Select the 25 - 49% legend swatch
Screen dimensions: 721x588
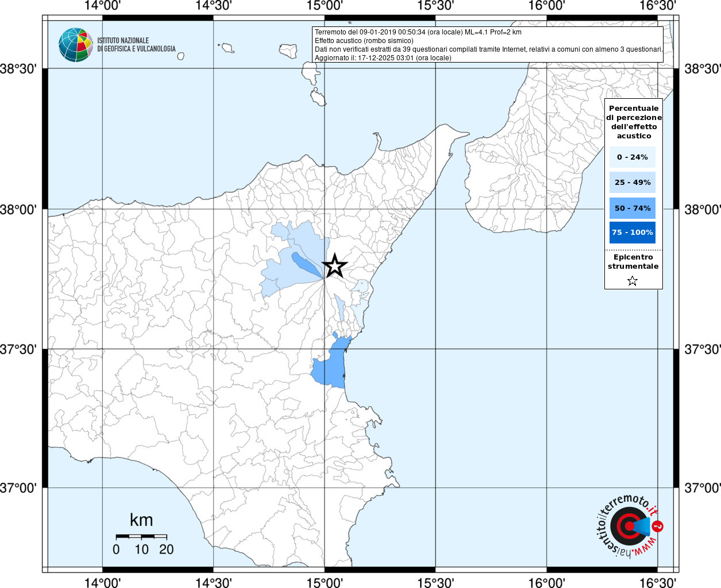coord(633,183)
